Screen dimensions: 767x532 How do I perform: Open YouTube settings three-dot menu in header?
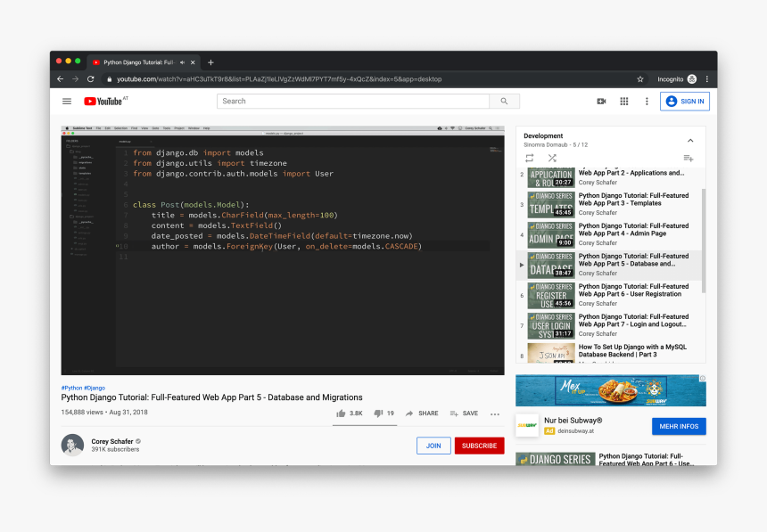pyautogui.click(x=647, y=102)
